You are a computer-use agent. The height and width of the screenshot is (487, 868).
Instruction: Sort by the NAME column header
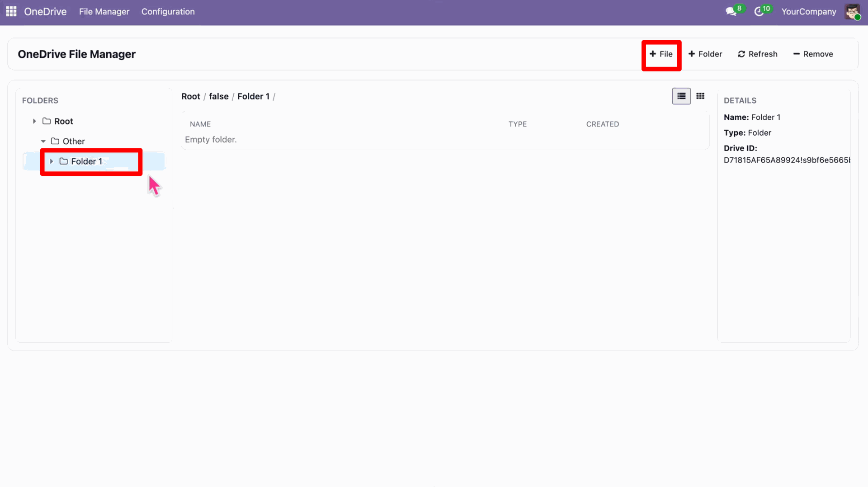pos(200,124)
